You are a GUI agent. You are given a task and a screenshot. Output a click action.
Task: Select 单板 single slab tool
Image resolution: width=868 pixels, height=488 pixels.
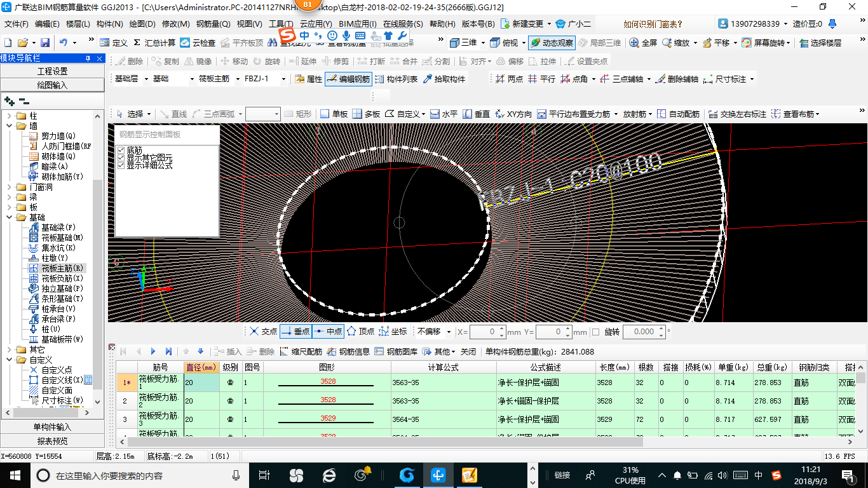pos(334,114)
